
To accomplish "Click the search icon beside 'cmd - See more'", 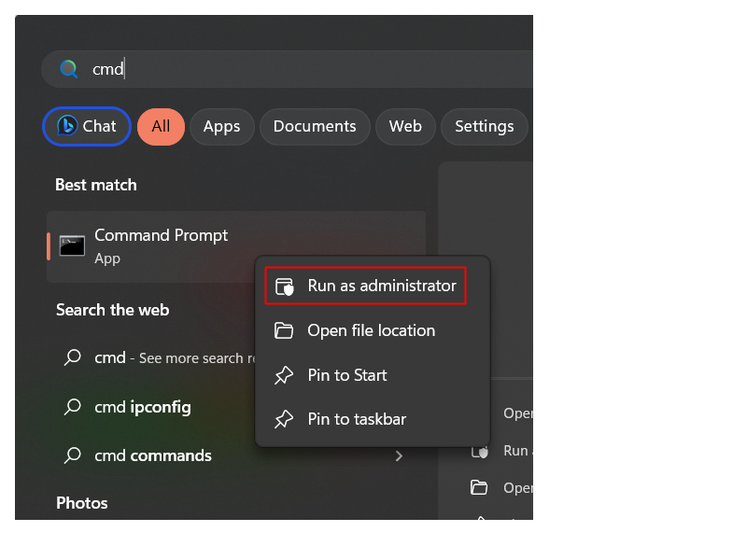I will pyautogui.click(x=73, y=357).
